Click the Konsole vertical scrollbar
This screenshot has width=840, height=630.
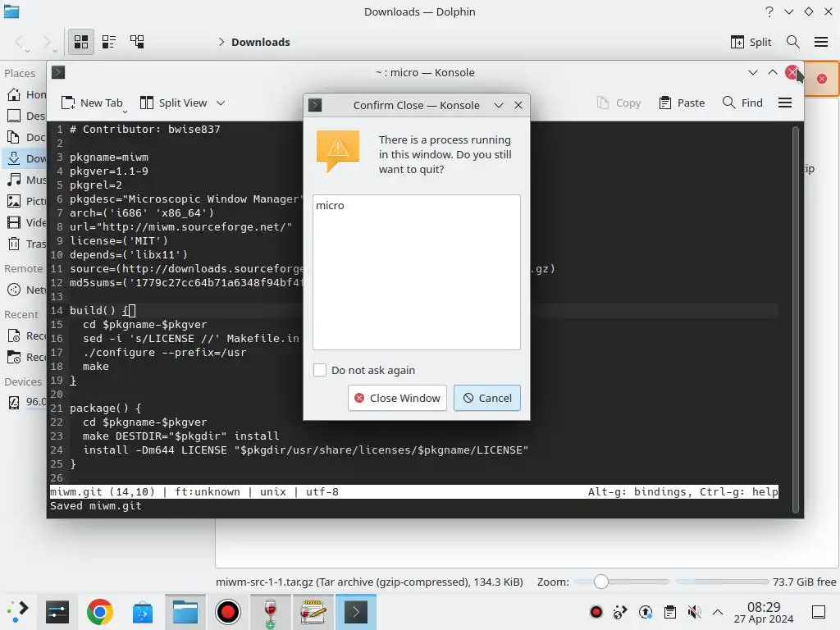click(795, 319)
